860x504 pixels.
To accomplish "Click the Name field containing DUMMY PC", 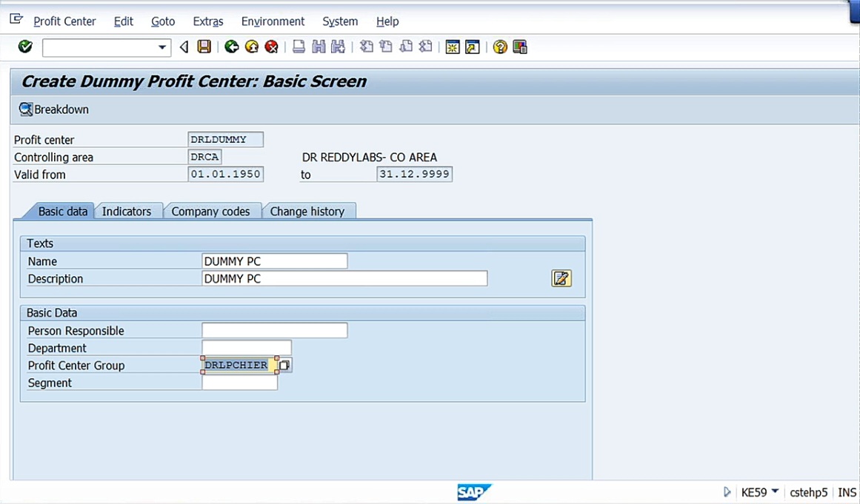I will click(275, 261).
